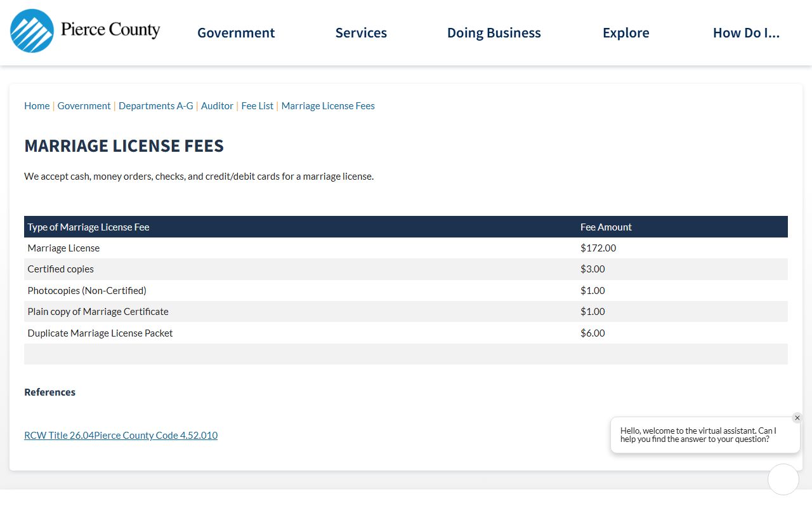
Task: Close the virtual assistant welcome bubble
Action: (797, 418)
